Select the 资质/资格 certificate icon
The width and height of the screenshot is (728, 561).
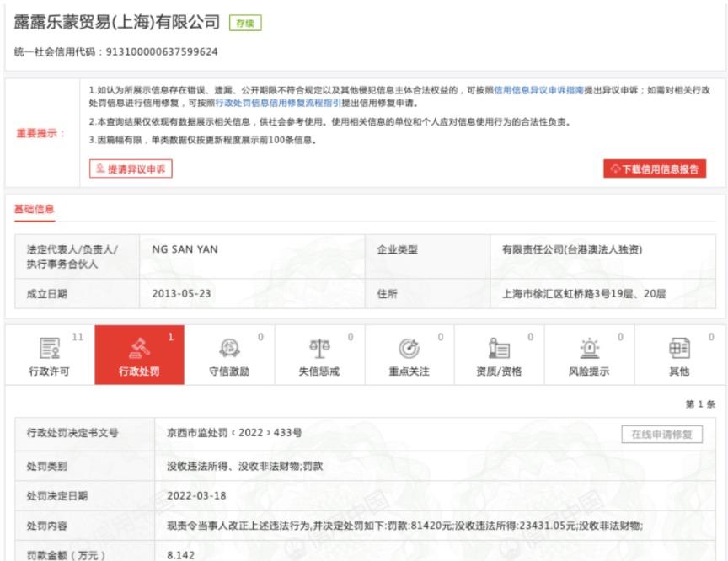click(x=499, y=347)
